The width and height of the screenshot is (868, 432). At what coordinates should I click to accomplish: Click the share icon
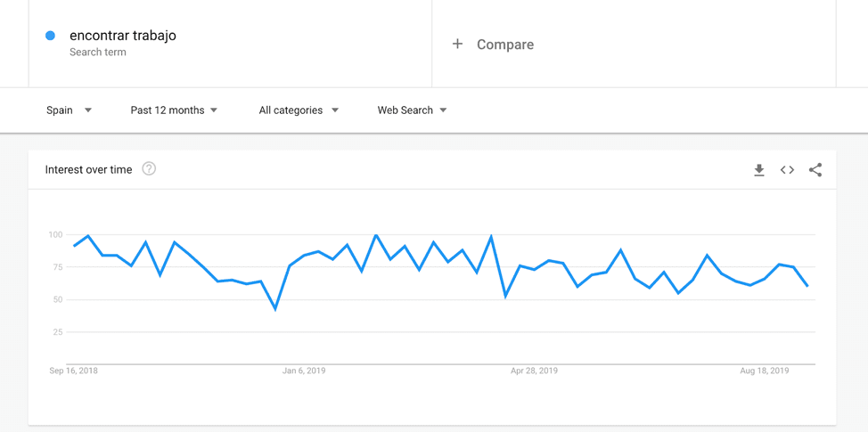[x=815, y=170]
